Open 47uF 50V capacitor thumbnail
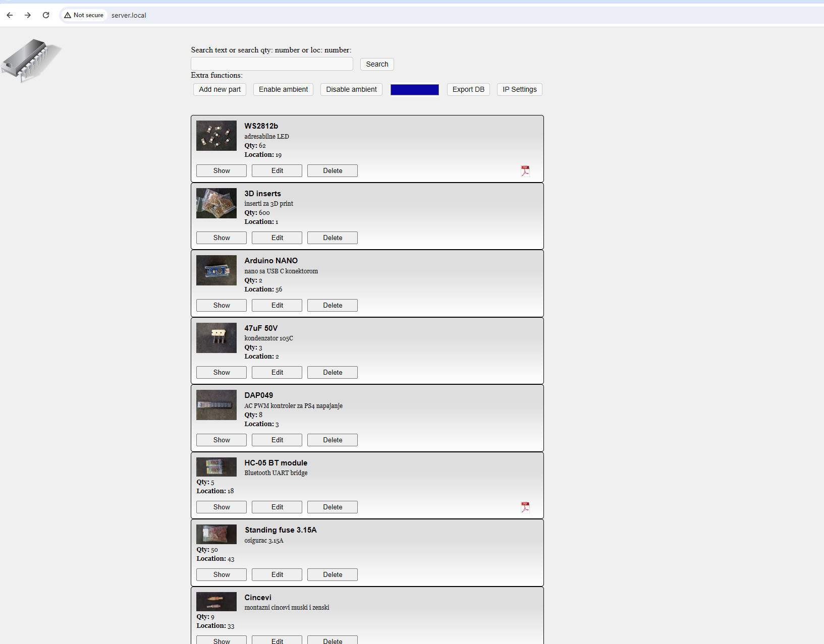824x644 pixels. click(x=216, y=338)
